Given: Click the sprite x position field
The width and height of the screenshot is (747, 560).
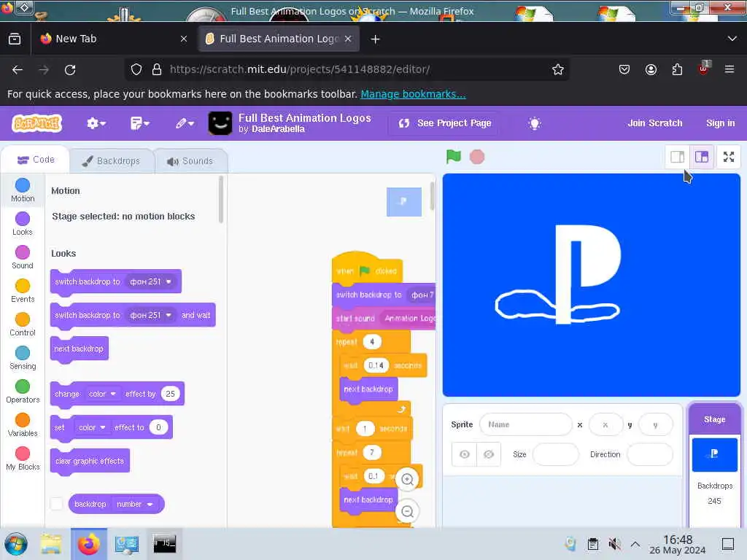Looking at the screenshot, I should point(605,424).
